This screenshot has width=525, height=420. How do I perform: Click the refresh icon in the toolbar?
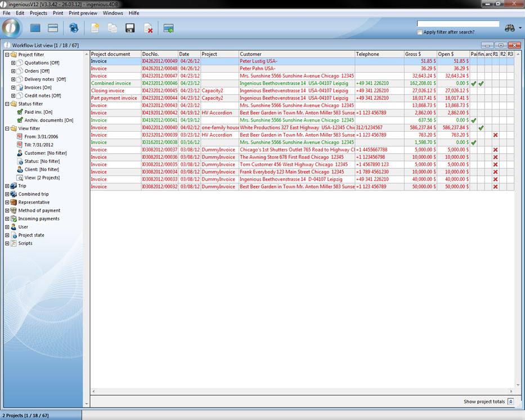coord(73,28)
